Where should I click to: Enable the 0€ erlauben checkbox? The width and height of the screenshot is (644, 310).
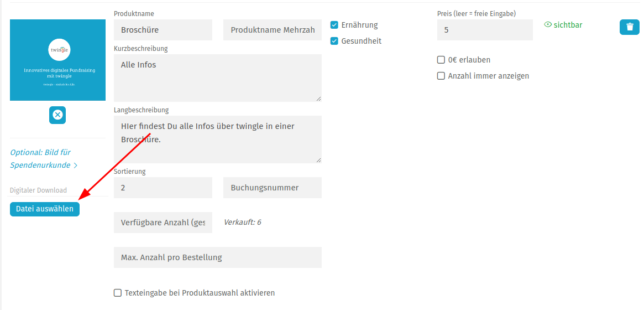(441, 60)
